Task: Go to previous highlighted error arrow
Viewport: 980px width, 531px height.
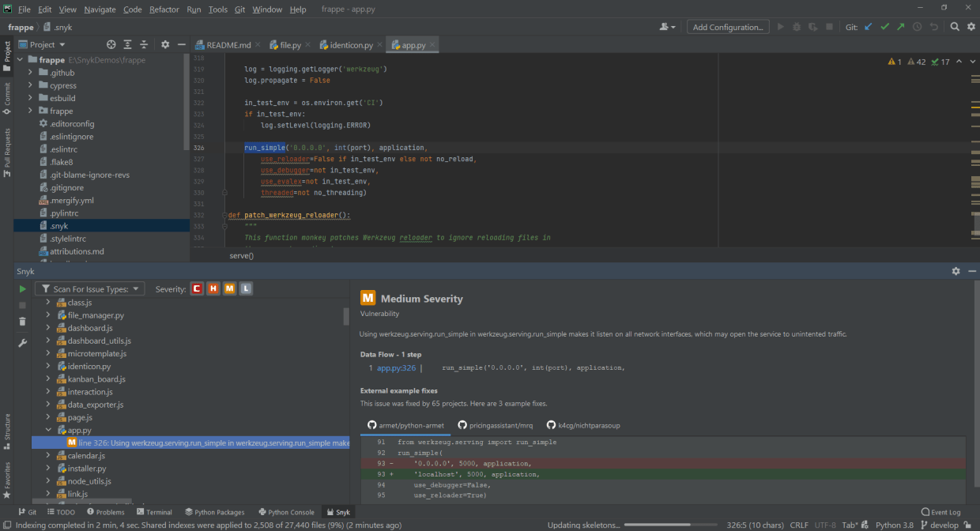Action: coord(959,62)
